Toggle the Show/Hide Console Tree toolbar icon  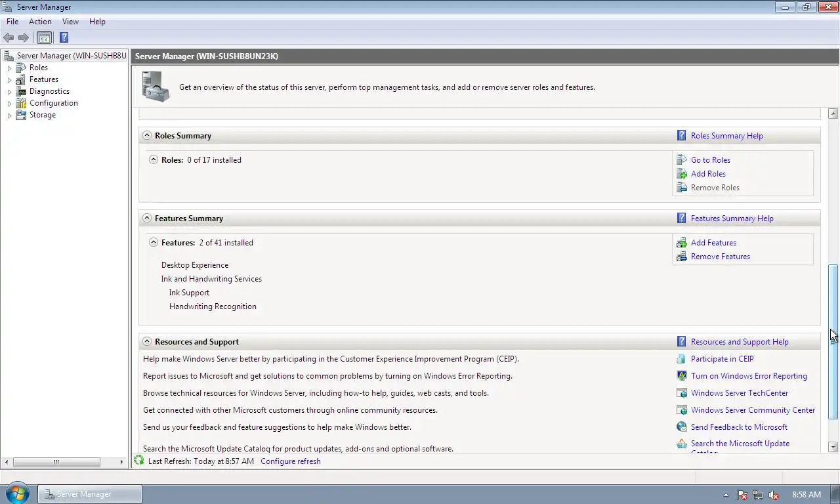(x=44, y=37)
